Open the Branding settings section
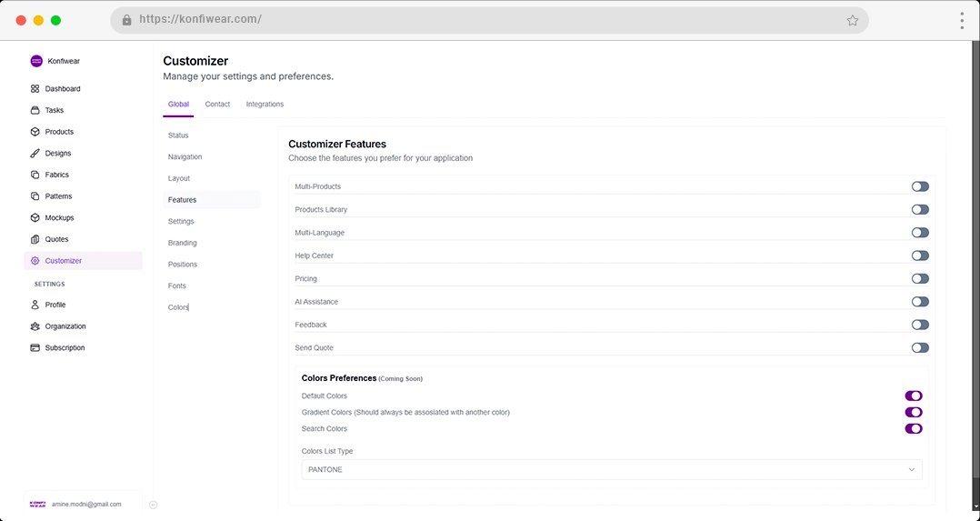This screenshot has width=980, height=521. (183, 243)
